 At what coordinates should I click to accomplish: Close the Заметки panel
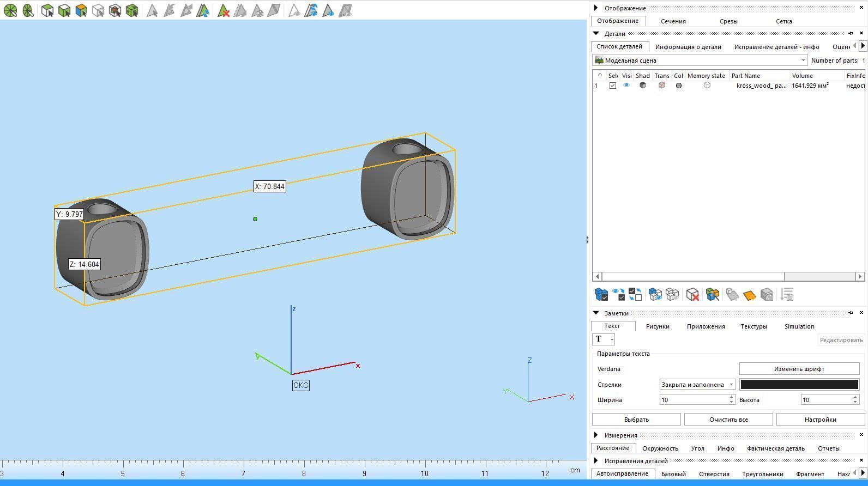[x=861, y=313]
